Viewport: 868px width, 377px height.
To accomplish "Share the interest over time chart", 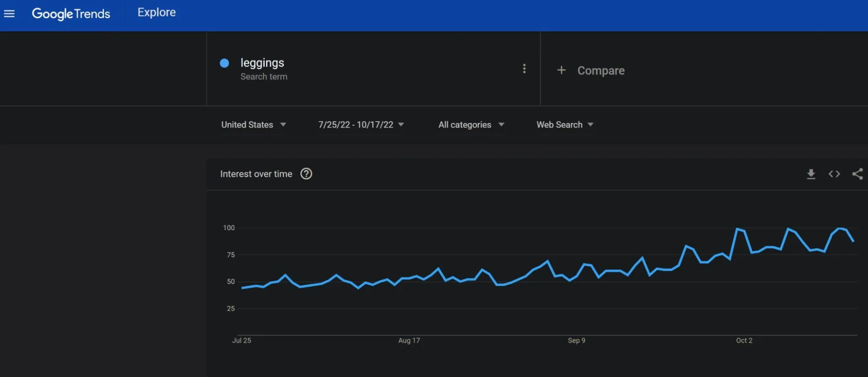I will point(857,174).
